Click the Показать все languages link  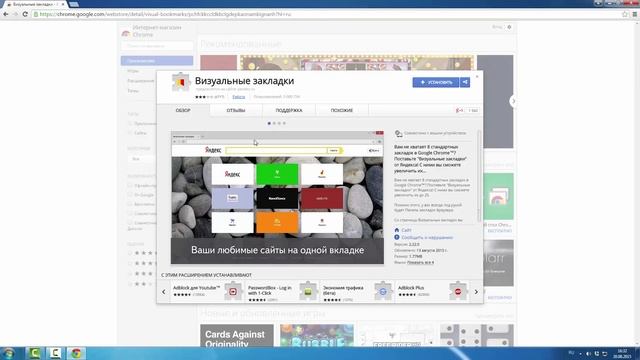[420, 262]
